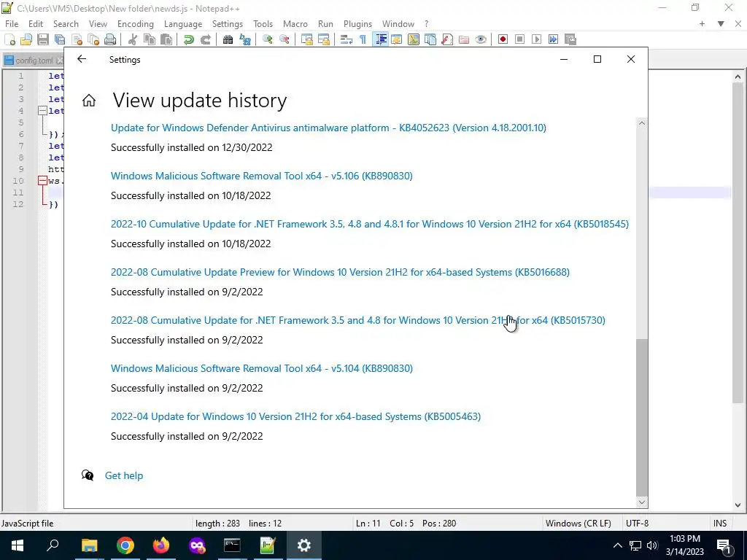Image resolution: width=747 pixels, height=560 pixels.
Task: Open the Macro menu
Action: (295, 24)
